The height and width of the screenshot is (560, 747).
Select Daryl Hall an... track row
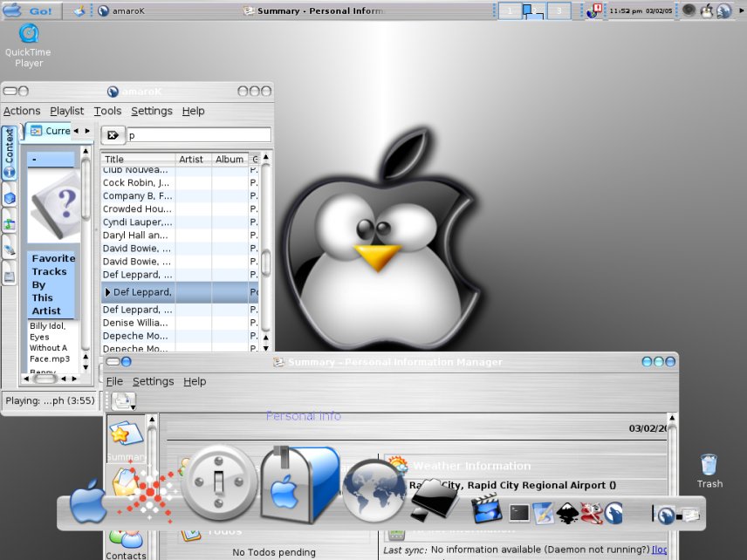point(180,236)
